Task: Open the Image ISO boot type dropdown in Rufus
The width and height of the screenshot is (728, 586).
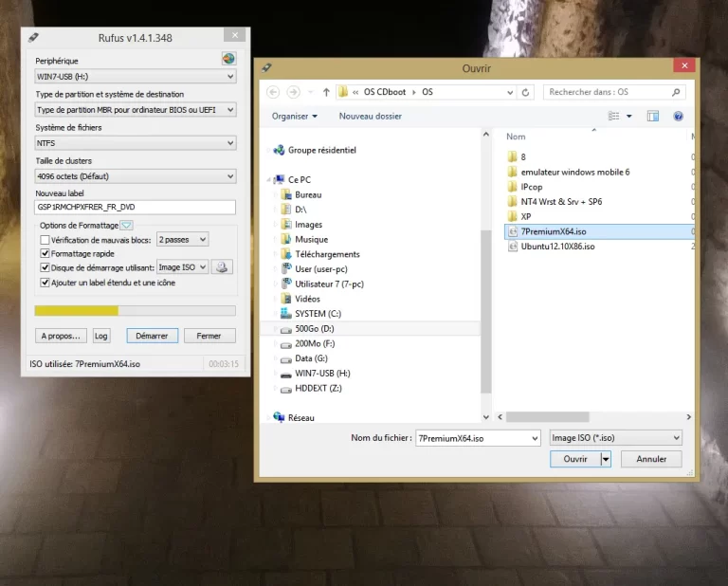Action: [x=182, y=267]
